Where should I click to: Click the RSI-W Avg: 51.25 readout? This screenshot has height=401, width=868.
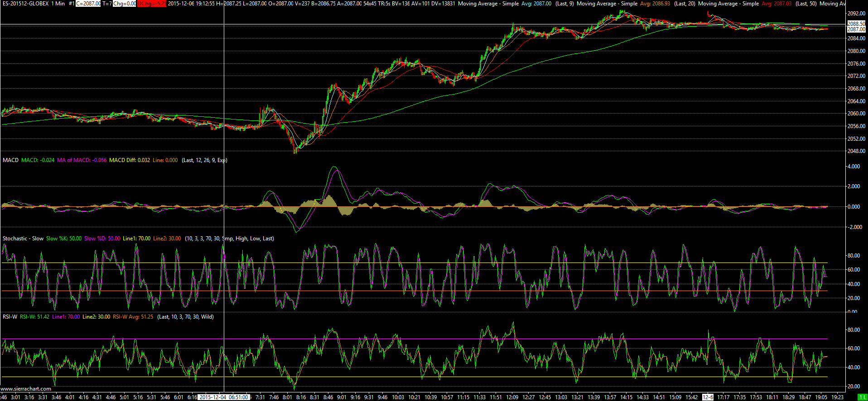pyautogui.click(x=133, y=317)
